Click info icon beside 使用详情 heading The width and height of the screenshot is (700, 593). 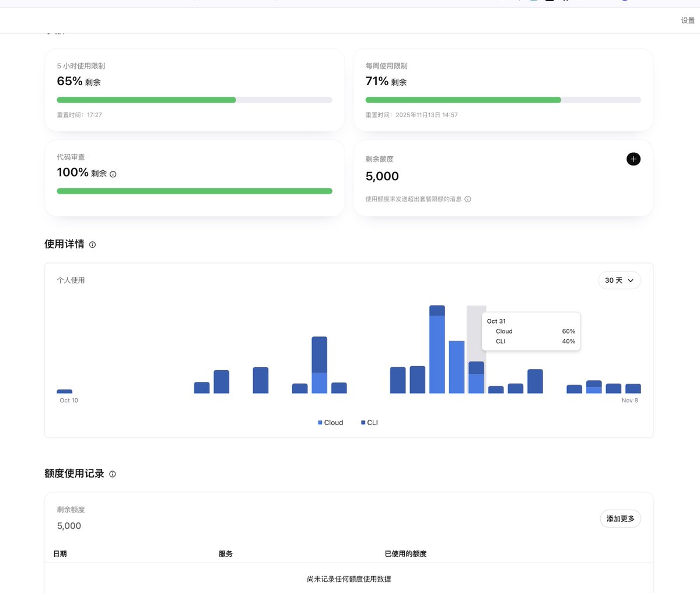coord(92,245)
